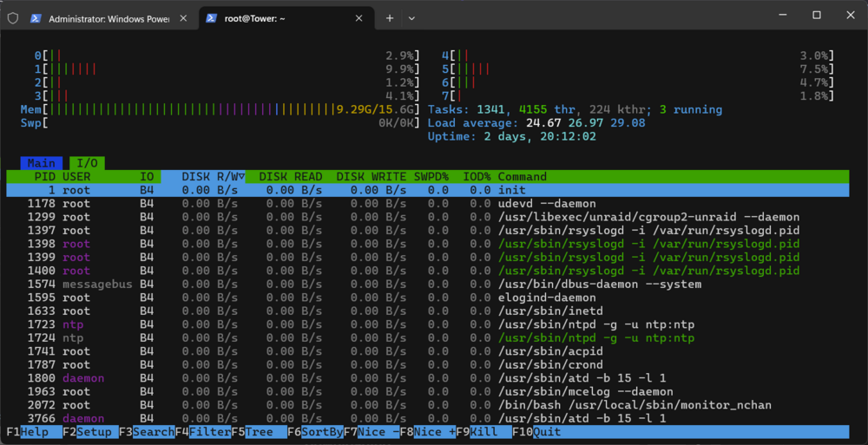Switch to Administrator Windows PowerShell tab
The image size is (868, 445).
[109, 18]
